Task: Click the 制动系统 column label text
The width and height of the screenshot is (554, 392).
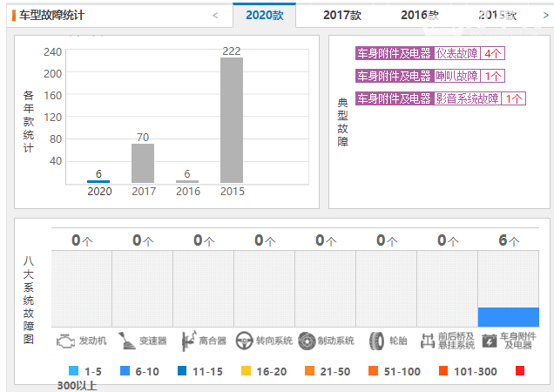Action: [x=335, y=341]
